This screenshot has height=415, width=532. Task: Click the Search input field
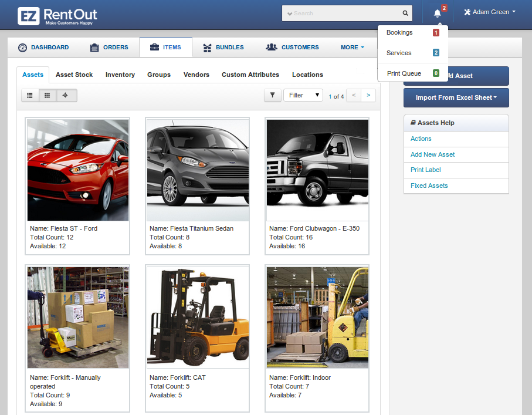[x=347, y=14]
